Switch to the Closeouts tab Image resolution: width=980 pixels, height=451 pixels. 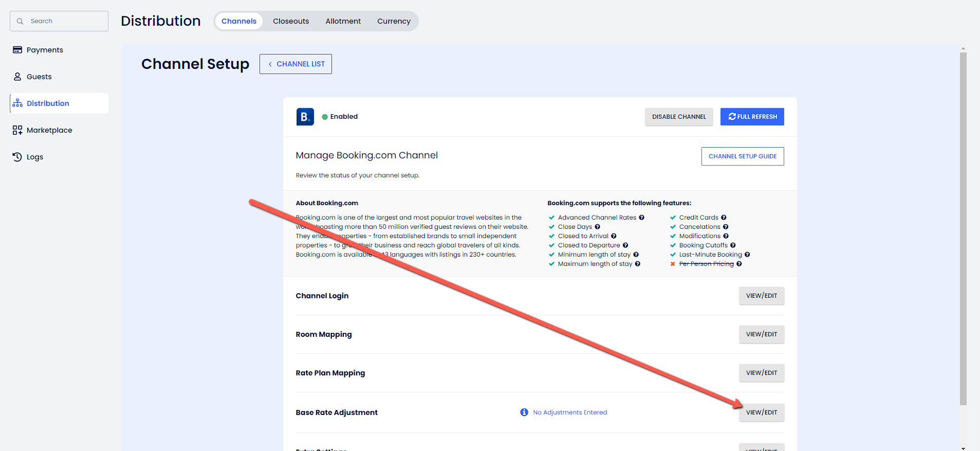click(x=291, y=21)
